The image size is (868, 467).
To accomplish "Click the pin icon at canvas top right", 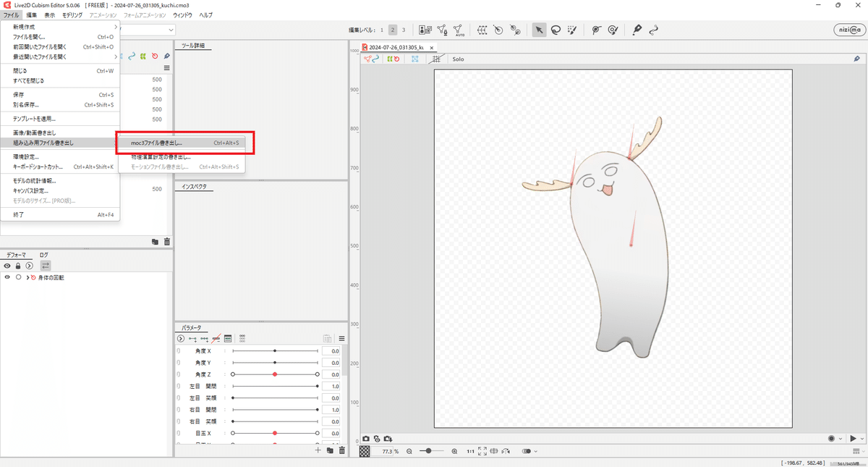I will (x=857, y=59).
